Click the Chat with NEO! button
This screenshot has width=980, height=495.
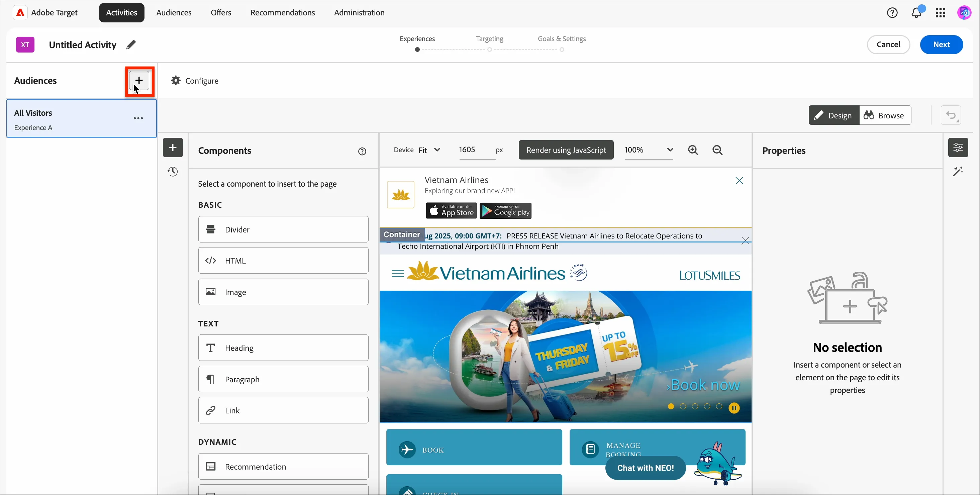click(x=645, y=468)
